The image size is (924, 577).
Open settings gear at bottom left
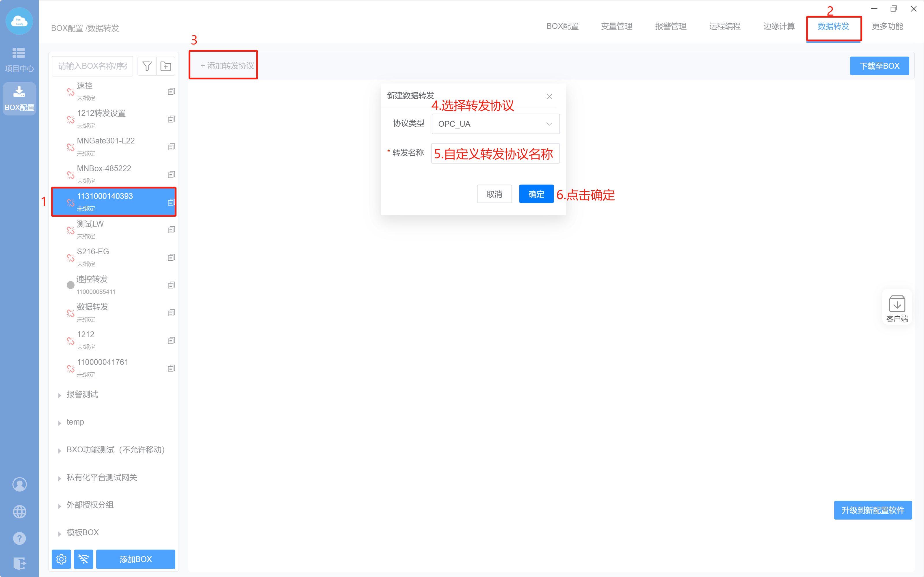coord(62,559)
